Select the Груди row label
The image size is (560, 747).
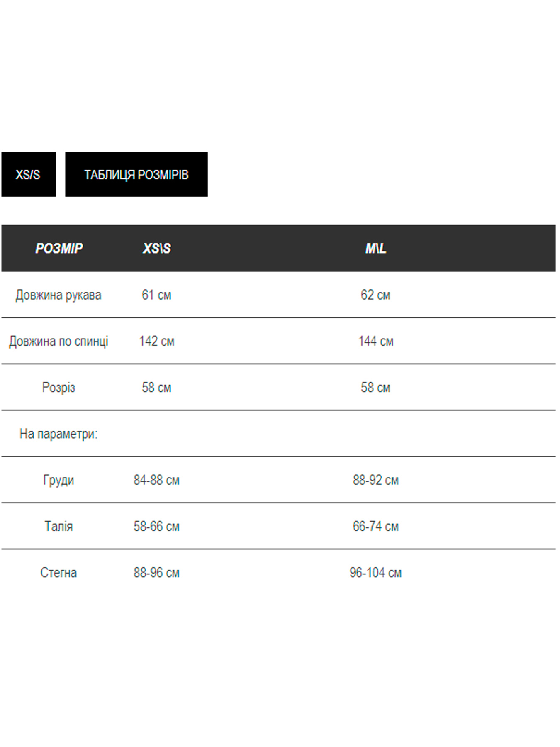[58, 480]
